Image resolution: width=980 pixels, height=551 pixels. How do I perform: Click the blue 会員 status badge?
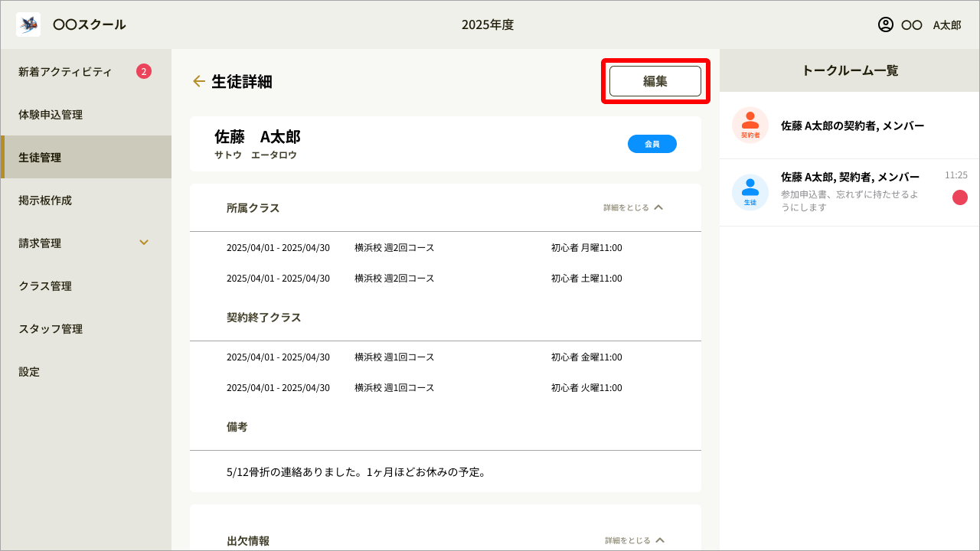652,144
